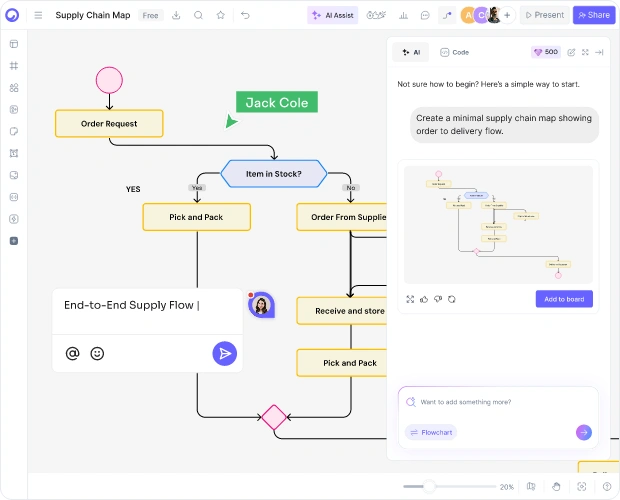The height and width of the screenshot is (500, 620).
Task: Click Add to board button
Action: [x=564, y=299]
